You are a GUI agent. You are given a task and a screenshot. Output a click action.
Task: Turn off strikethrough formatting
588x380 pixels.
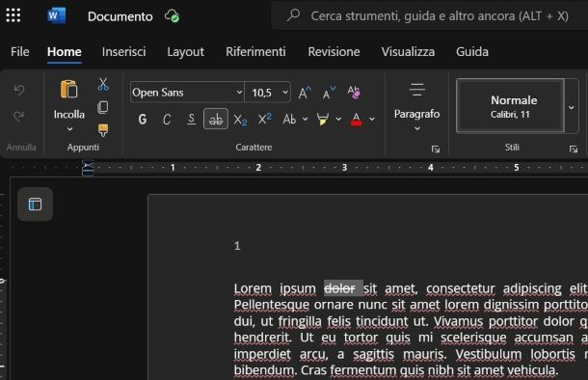(216, 119)
